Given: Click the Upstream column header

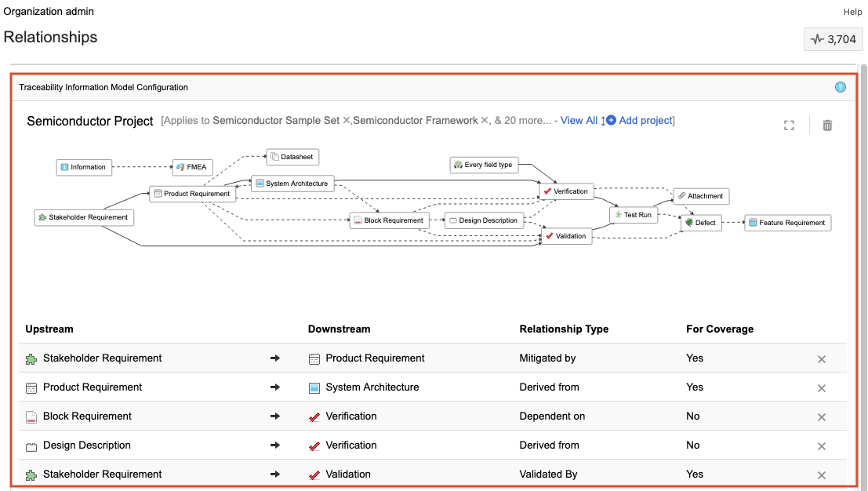Looking at the screenshot, I should 49,329.
